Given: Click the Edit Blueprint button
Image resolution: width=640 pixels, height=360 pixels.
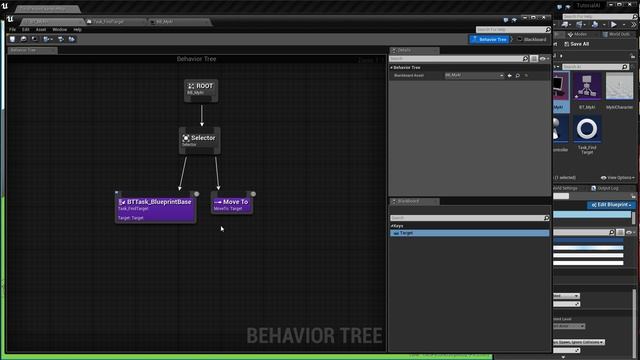Looking at the screenshot, I should tap(611, 205).
